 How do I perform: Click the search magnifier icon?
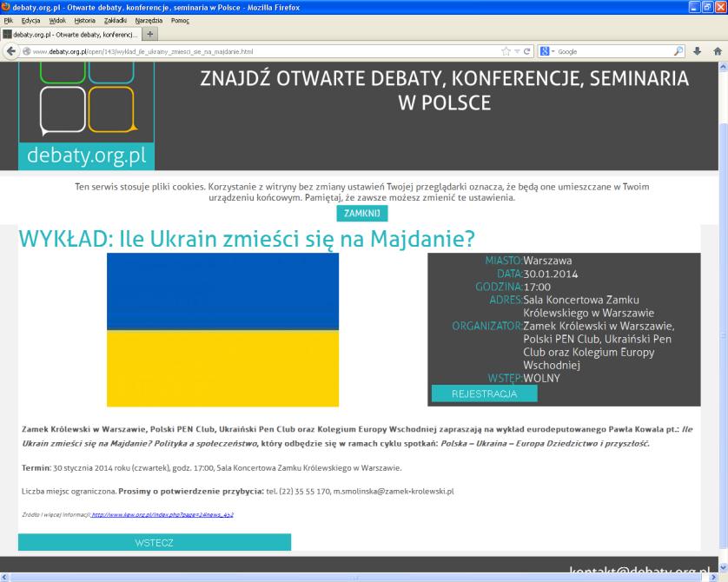tap(678, 51)
